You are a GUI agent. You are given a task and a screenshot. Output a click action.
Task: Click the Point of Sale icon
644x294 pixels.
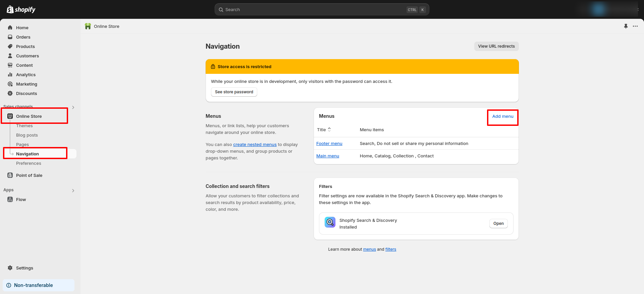10,175
